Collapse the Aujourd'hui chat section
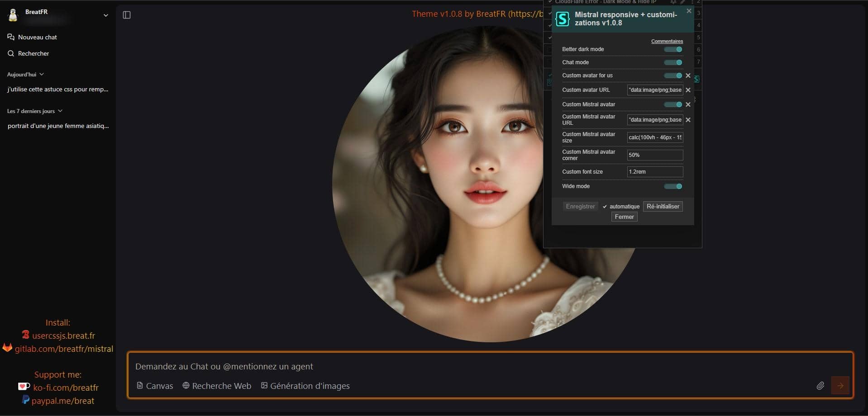Screen dimensions: 868x416 click(25, 74)
